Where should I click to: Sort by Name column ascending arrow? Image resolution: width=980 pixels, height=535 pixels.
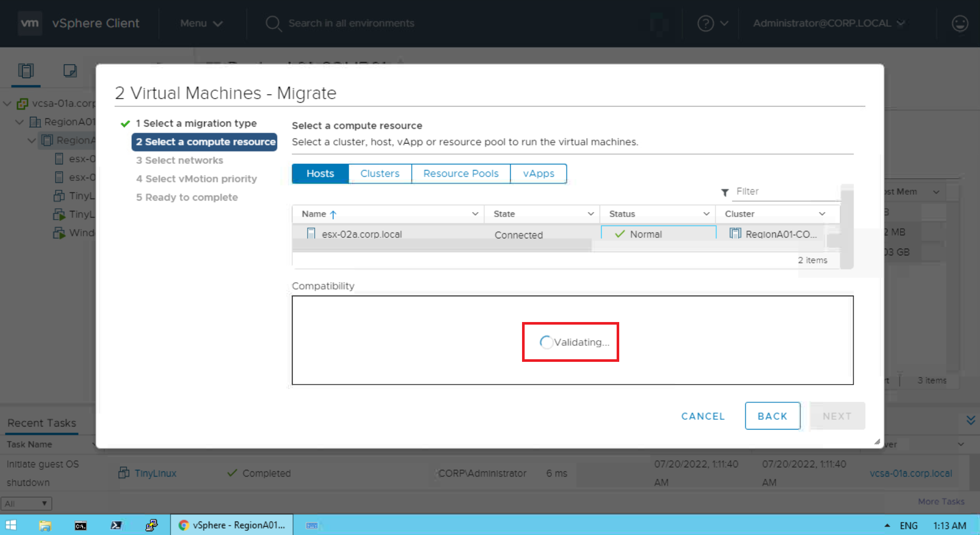click(333, 214)
